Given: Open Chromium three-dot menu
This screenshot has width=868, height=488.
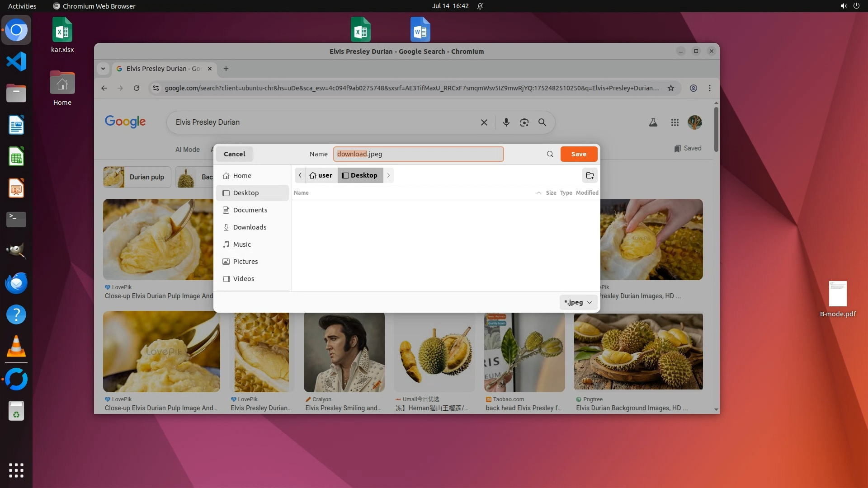Looking at the screenshot, I should 709,88.
